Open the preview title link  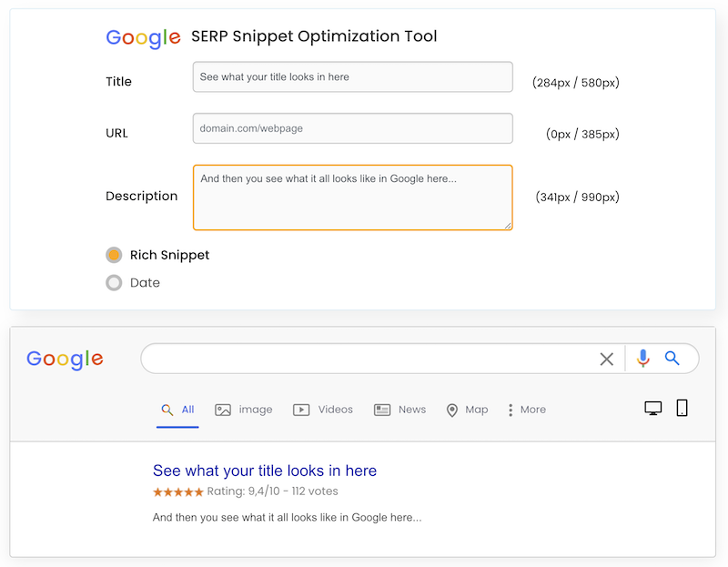point(264,471)
